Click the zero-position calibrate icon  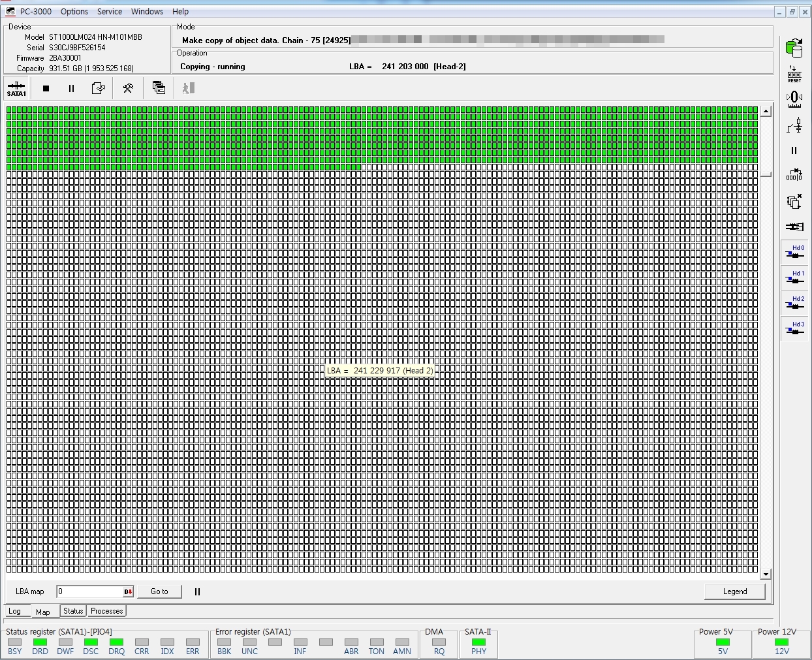(794, 99)
